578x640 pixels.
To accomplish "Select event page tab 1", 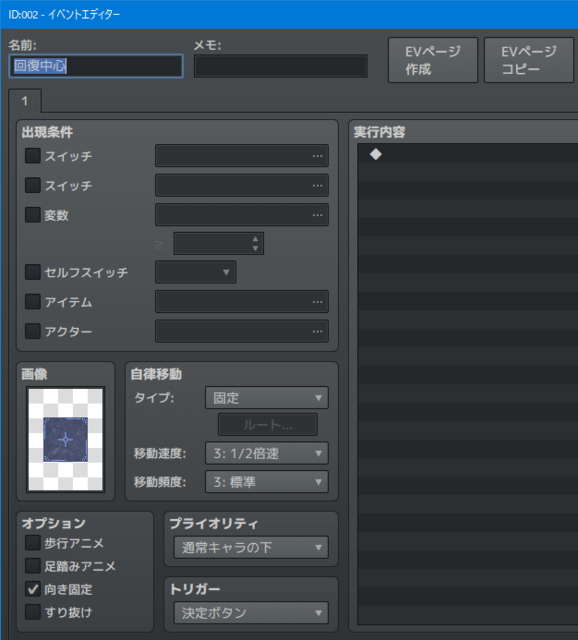I will 25,101.
